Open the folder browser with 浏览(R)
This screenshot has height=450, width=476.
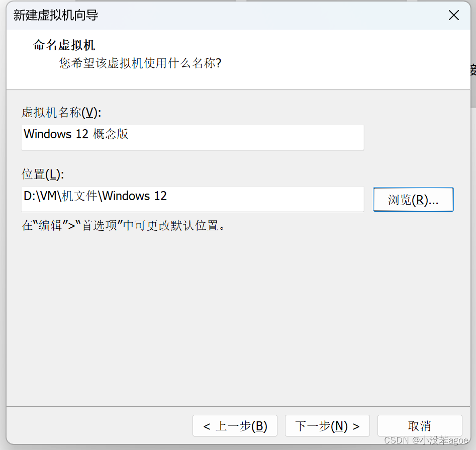pos(413,200)
